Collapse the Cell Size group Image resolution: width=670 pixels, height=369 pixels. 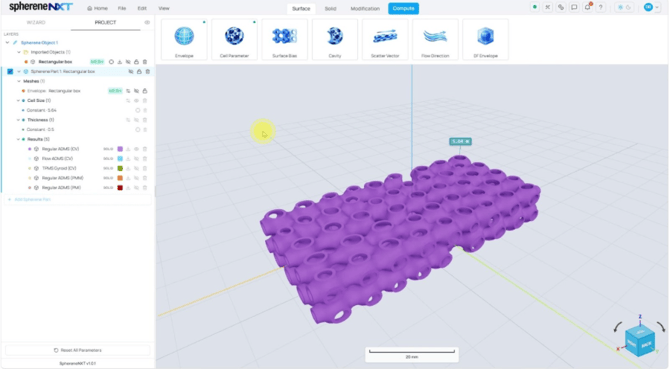tap(18, 101)
